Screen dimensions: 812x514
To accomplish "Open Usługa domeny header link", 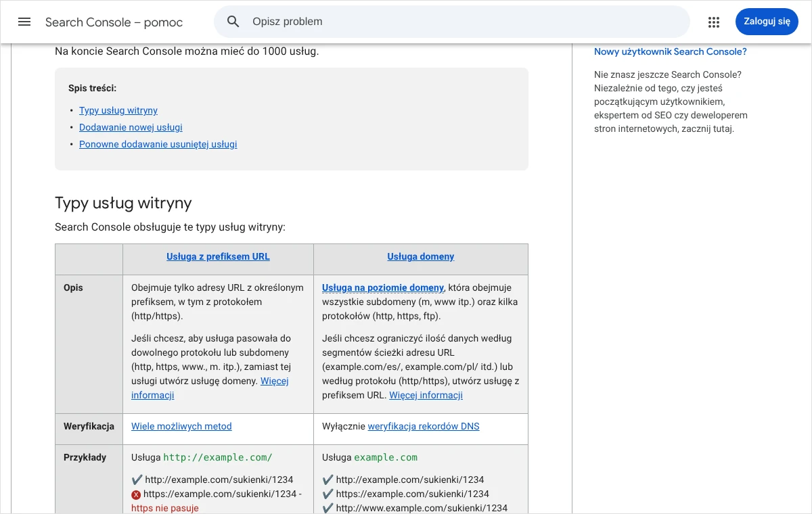I will 421,256.
